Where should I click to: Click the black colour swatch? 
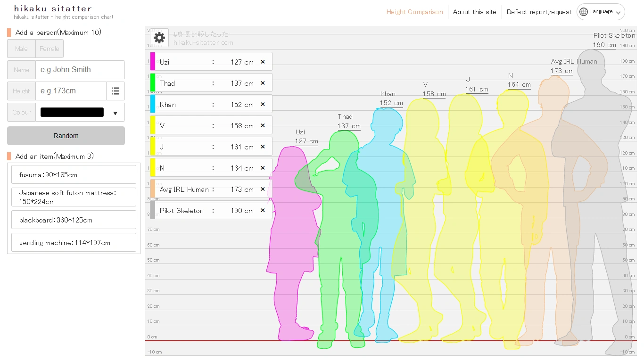(x=72, y=112)
